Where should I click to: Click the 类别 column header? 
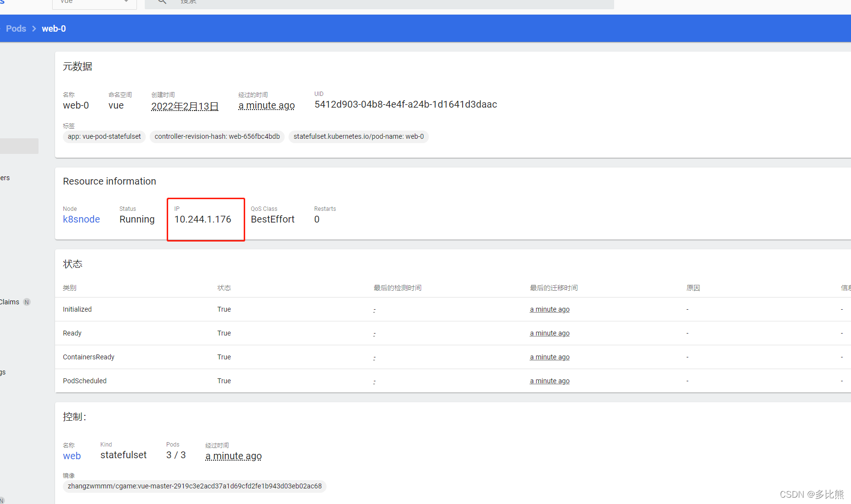click(70, 288)
